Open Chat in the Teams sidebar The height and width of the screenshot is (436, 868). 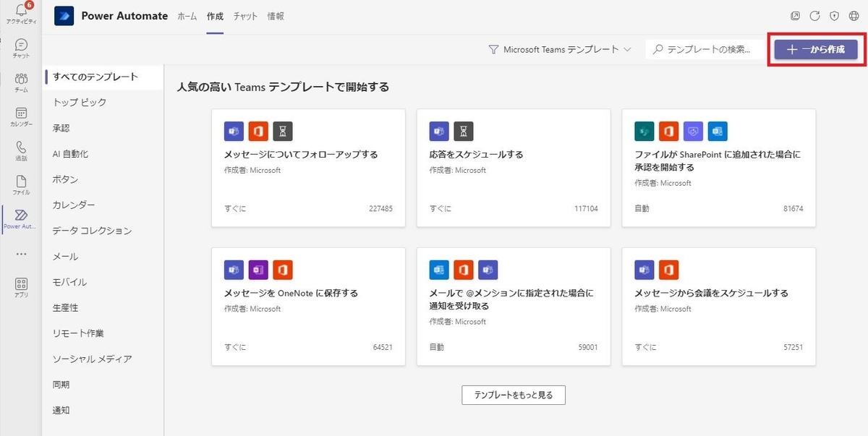(x=21, y=48)
